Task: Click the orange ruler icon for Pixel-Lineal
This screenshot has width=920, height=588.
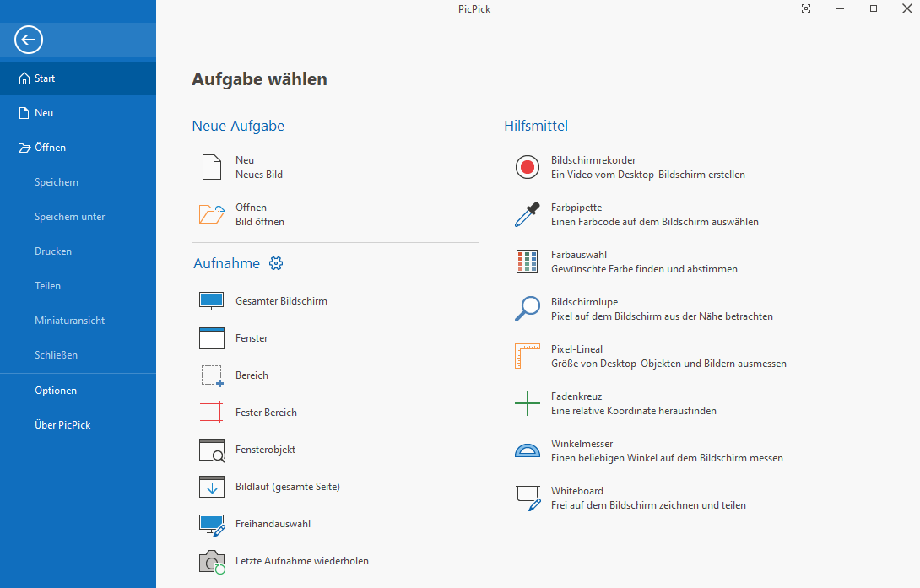Action: 528,356
